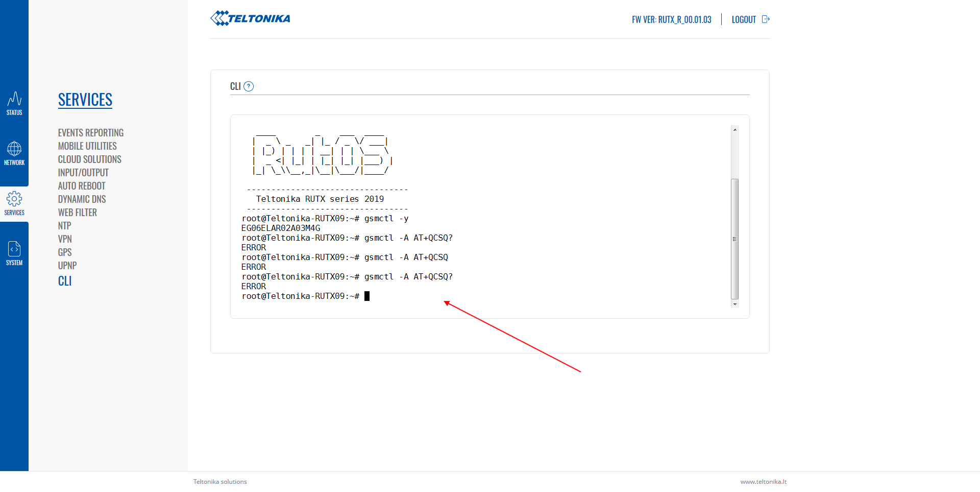Open the UPNP menu item

67,266
